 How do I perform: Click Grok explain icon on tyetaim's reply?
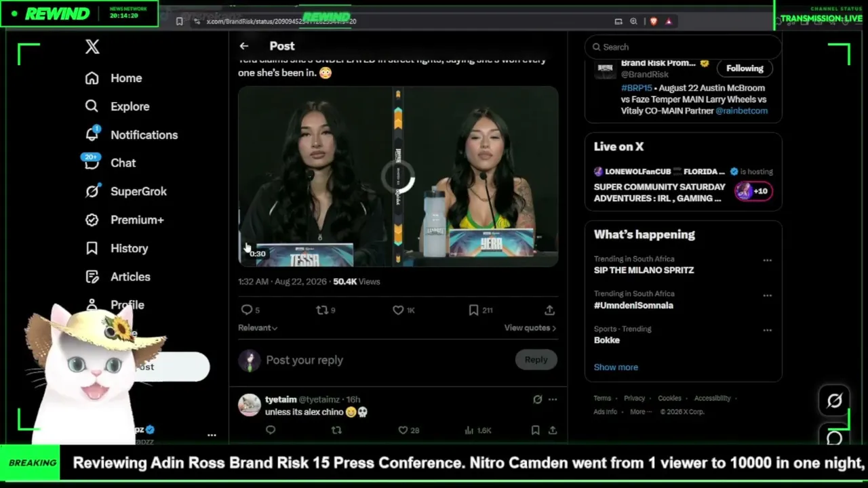[538, 399]
